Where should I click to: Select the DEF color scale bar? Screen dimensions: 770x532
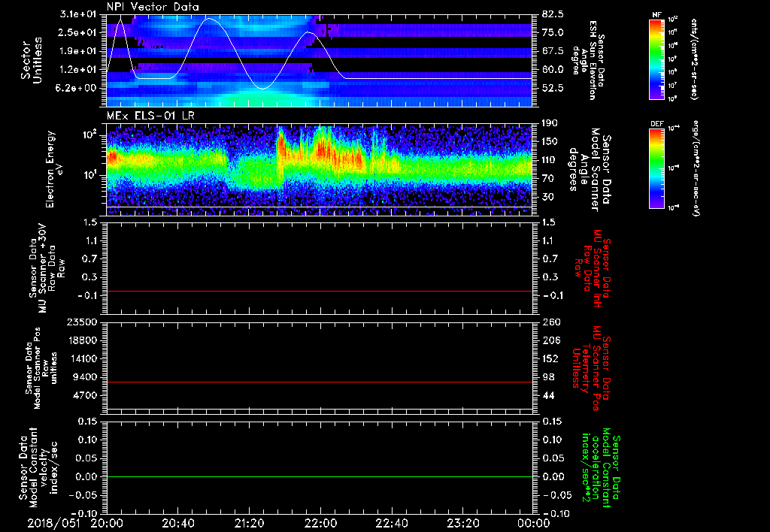(656, 168)
